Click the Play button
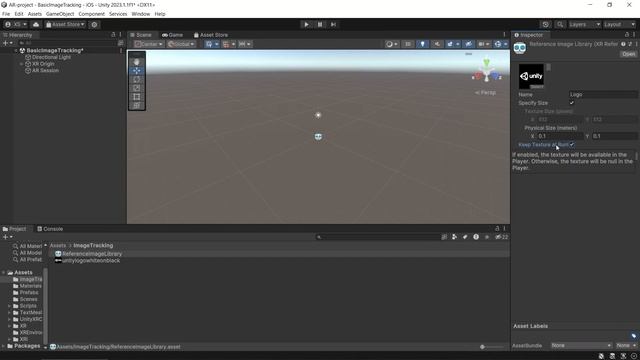 coord(307,24)
